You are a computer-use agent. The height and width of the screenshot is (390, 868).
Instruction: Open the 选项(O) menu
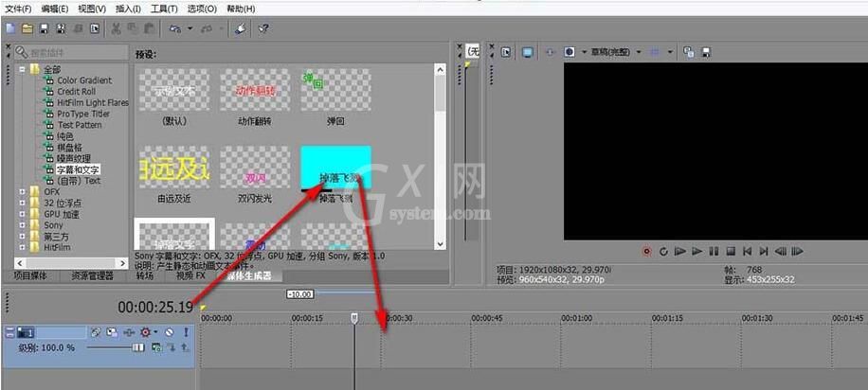click(x=202, y=9)
